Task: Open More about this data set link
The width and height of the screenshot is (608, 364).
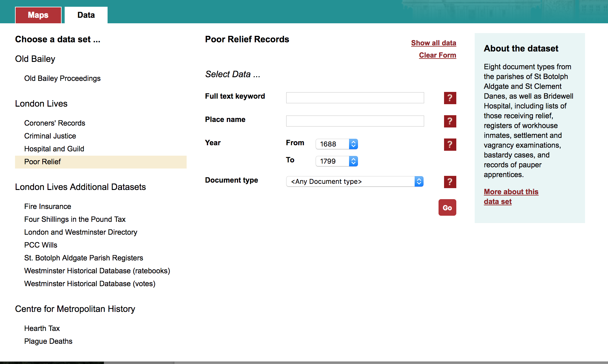Action: point(511,196)
